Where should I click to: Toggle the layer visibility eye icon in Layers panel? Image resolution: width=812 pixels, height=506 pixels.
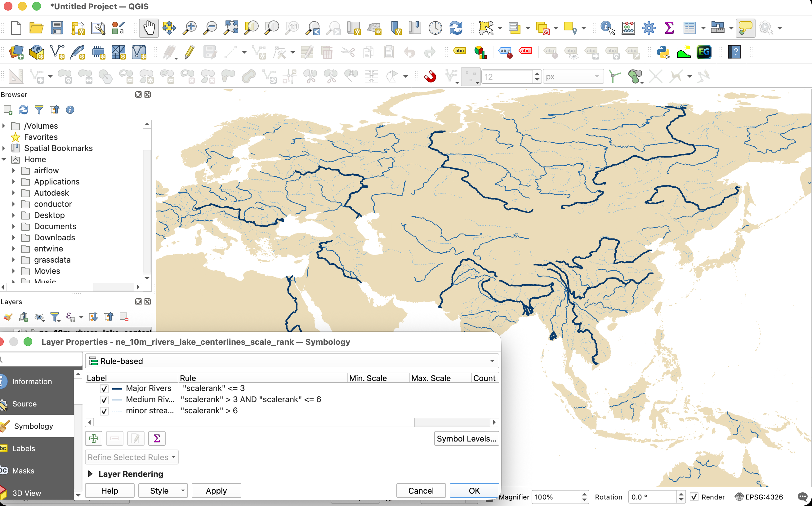coord(39,317)
